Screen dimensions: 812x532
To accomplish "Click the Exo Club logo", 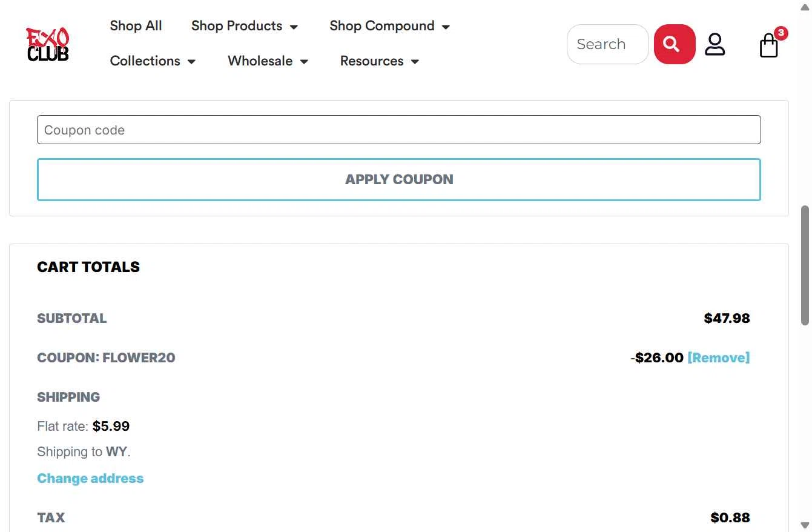I will pyautogui.click(x=48, y=44).
